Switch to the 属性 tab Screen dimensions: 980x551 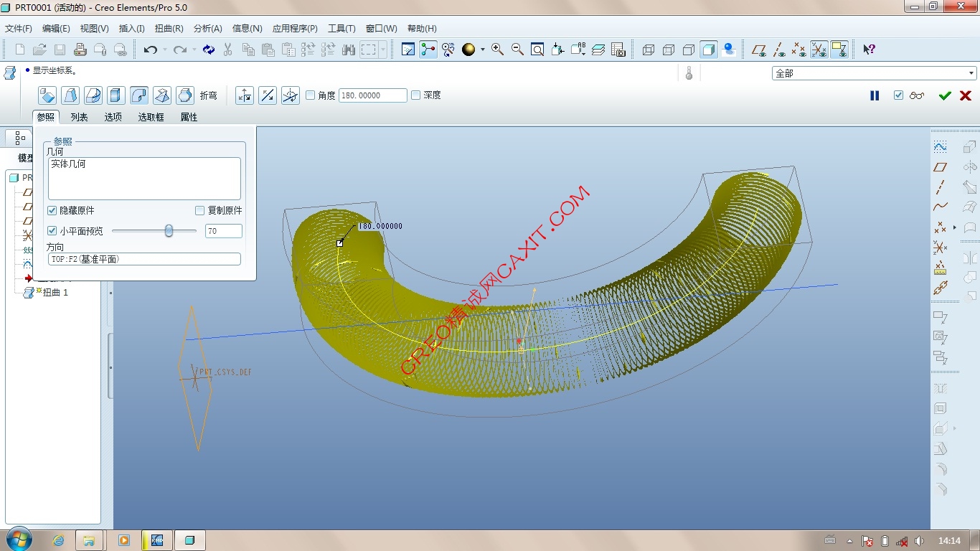click(x=189, y=117)
